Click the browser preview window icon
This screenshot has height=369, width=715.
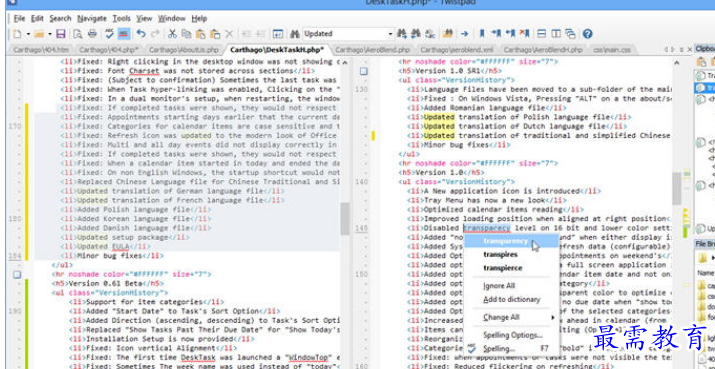coord(278,34)
